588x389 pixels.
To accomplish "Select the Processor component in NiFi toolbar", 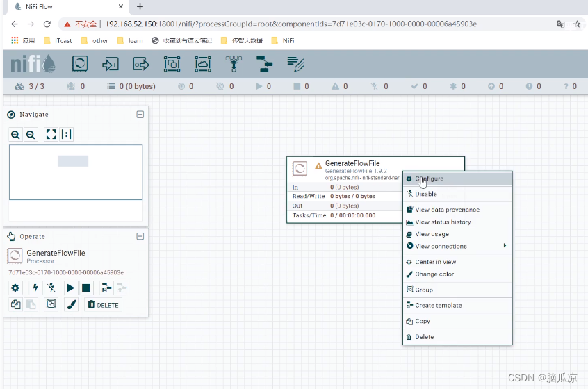I will [x=80, y=64].
